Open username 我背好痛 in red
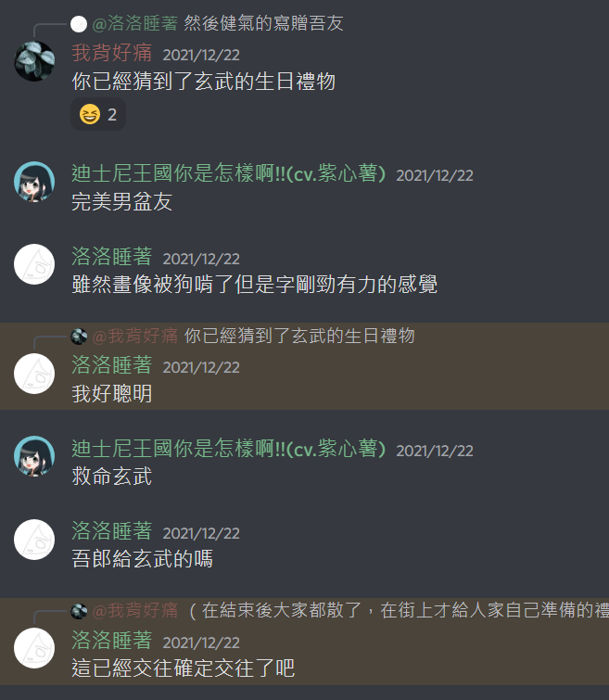 [x=112, y=53]
